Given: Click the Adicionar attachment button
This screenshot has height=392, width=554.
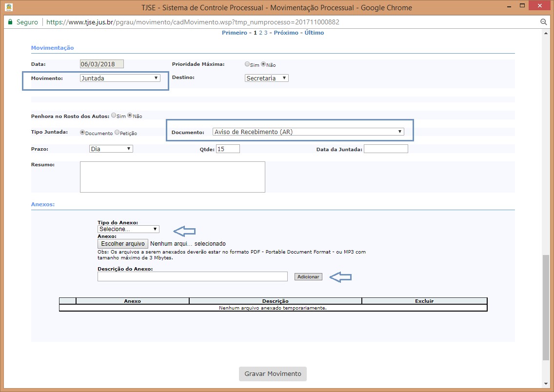Looking at the screenshot, I should [308, 276].
